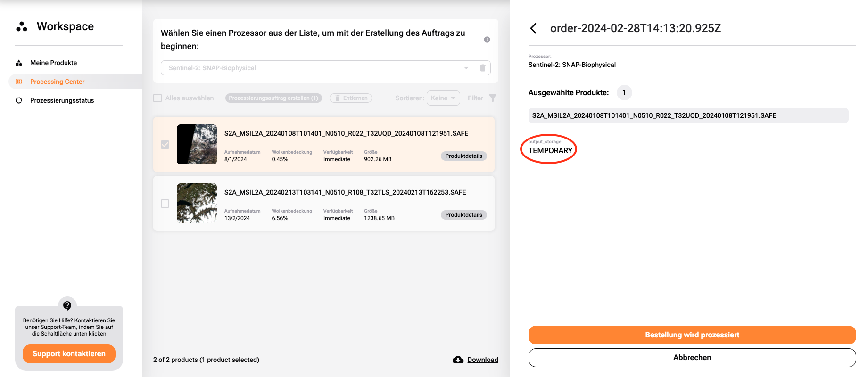The image size is (868, 377).
Task: Click the 0.45% cloud coverage value
Action: click(280, 159)
